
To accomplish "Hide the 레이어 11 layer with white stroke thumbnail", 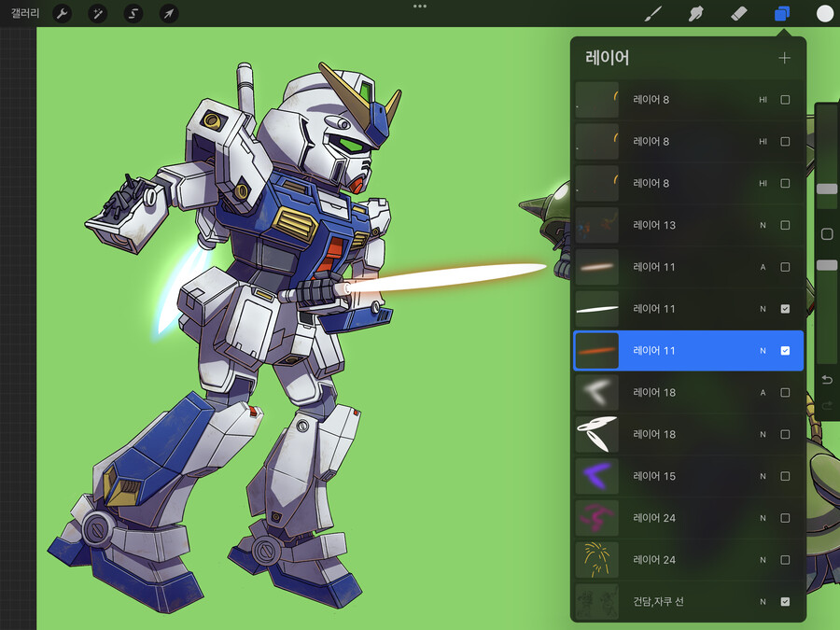I will tap(785, 309).
